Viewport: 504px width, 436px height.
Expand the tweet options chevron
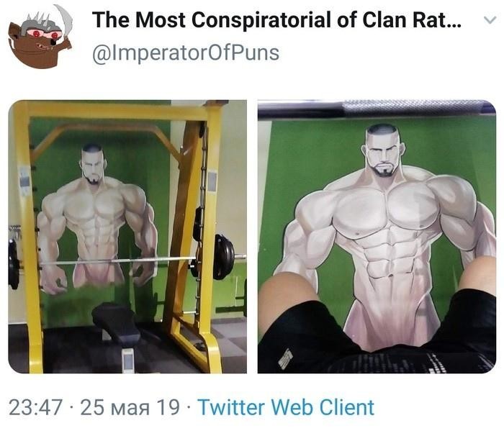coord(490,20)
